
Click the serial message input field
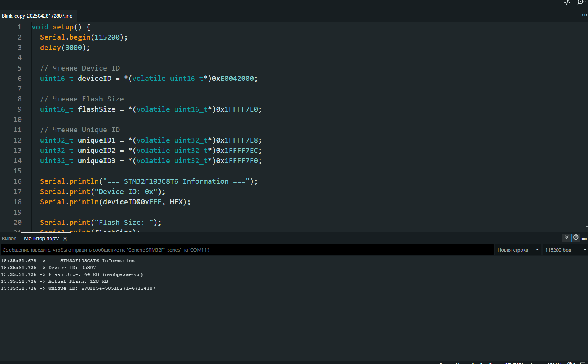(244, 250)
